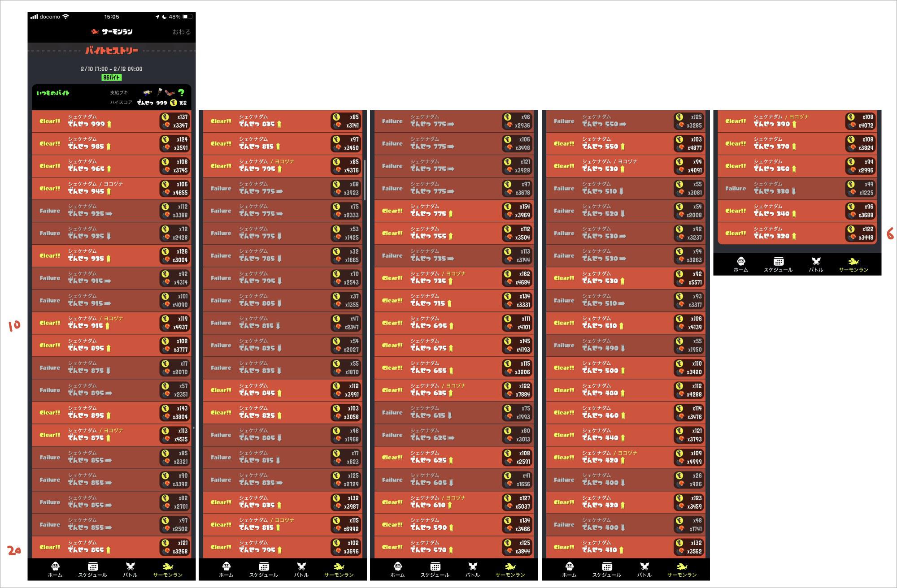
Task: Open the Failure row with x2070 power eggs
Action: coord(112,367)
